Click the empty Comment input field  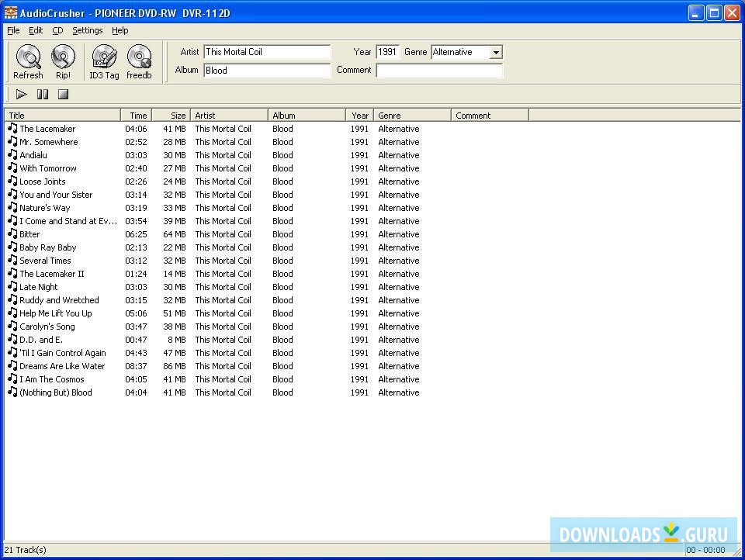pyautogui.click(x=439, y=71)
